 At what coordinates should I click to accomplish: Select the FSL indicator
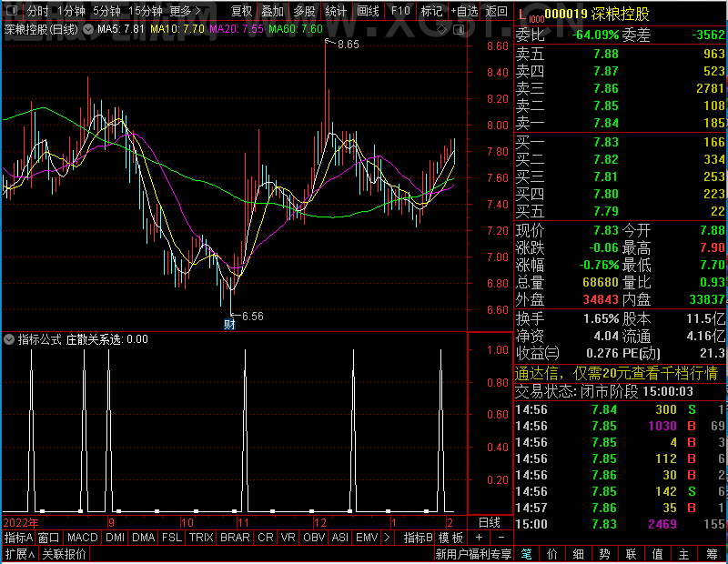click(172, 538)
